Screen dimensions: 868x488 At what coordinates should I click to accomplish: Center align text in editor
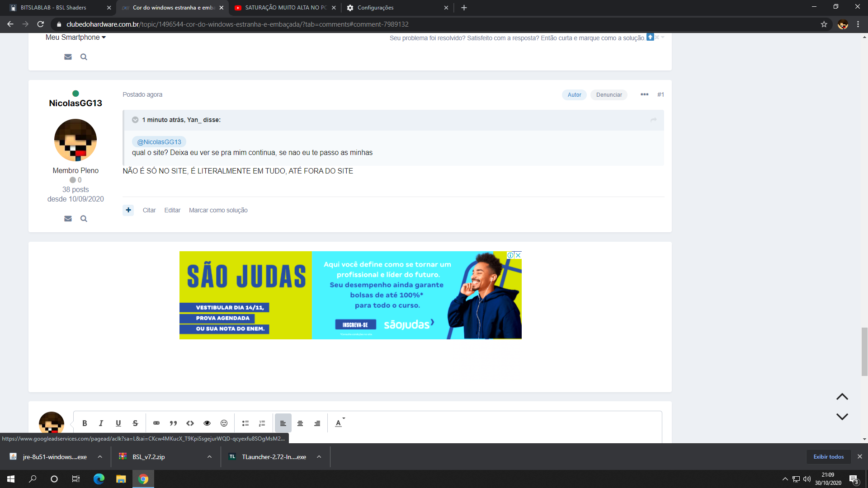(300, 423)
